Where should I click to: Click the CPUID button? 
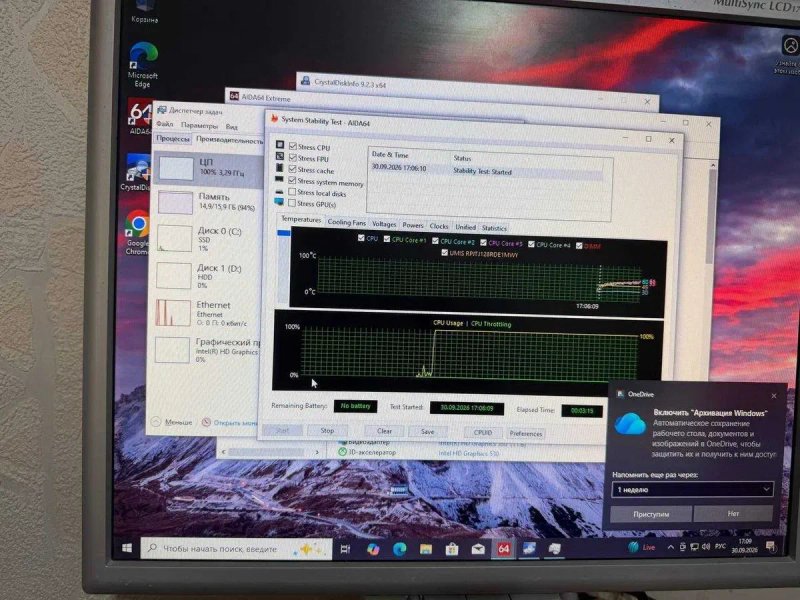click(483, 433)
